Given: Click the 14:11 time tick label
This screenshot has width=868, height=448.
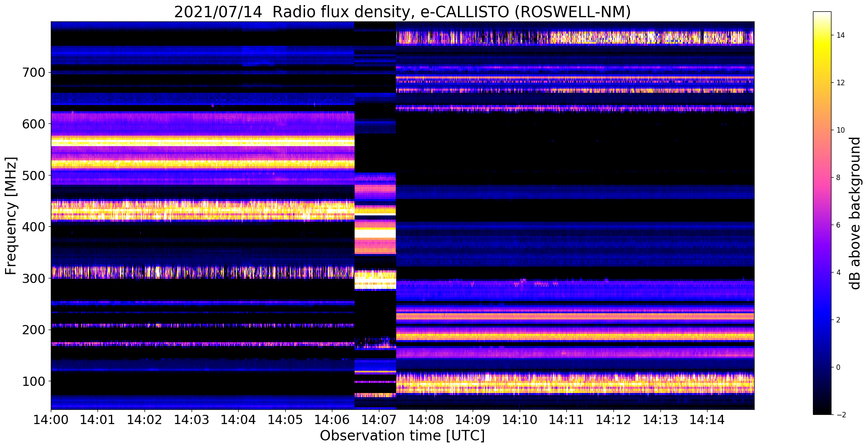Looking at the screenshot, I should pos(567,419).
